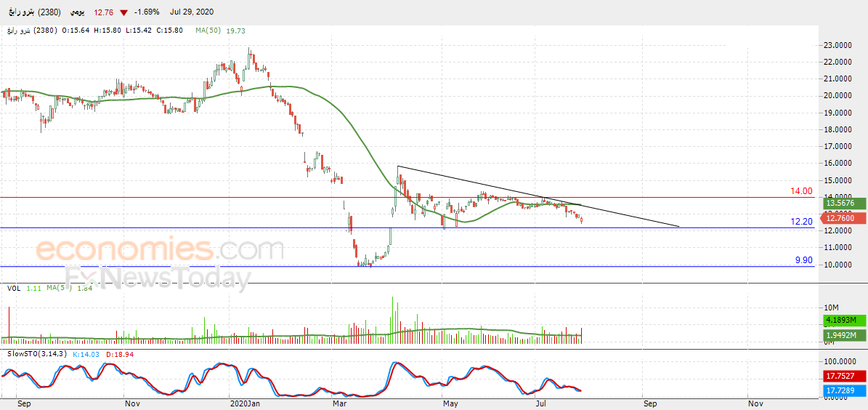Screen dimensions: 868x410
Task: Click the C:15.80 close value
Action: coord(169,31)
